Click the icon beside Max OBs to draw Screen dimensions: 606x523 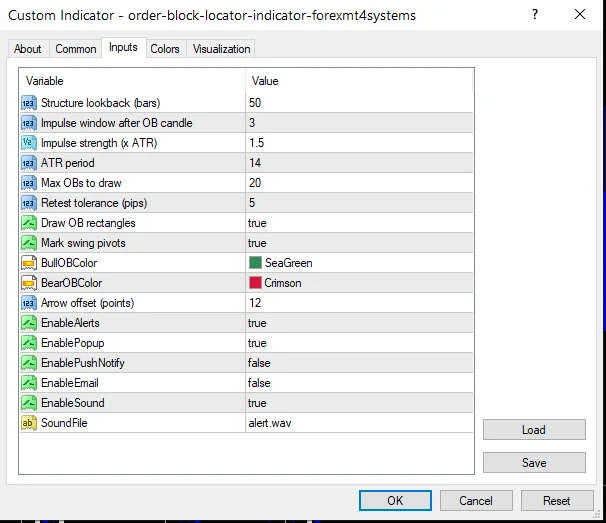[x=29, y=183]
